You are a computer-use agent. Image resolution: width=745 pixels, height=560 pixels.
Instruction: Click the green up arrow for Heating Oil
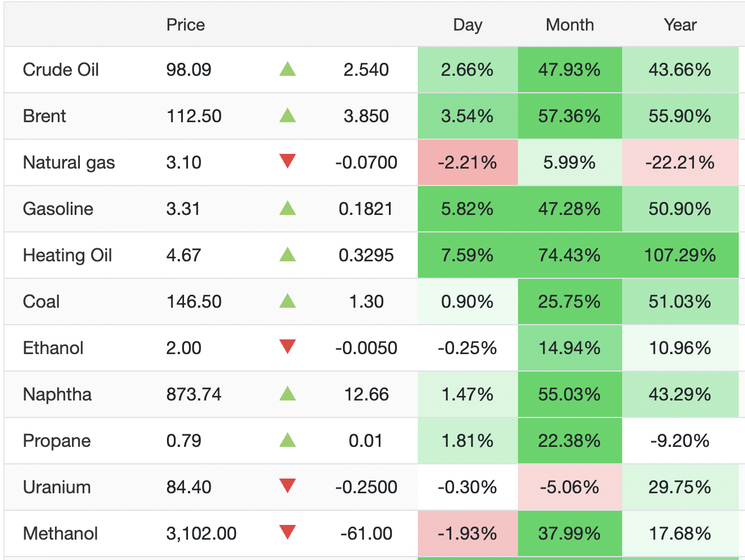tap(288, 255)
